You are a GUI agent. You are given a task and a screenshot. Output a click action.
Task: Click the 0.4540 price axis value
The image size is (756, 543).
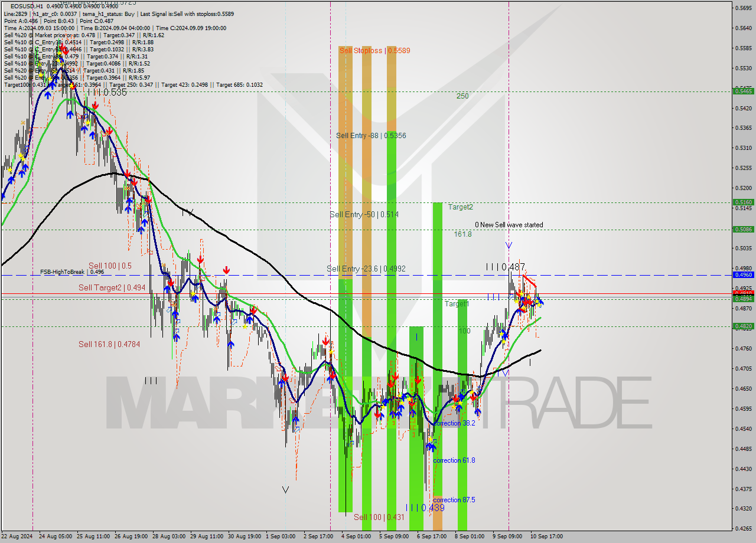(x=743, y=428)
